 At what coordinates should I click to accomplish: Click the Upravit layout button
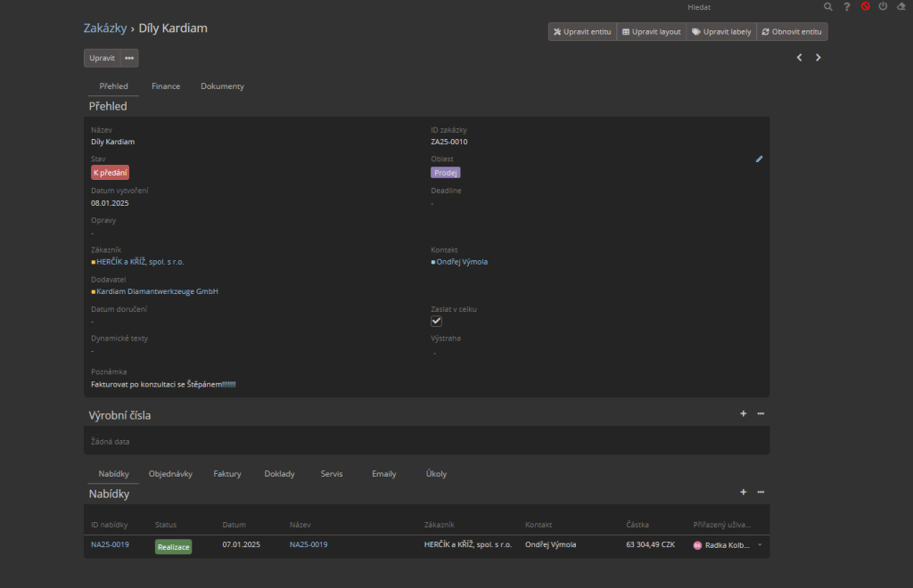(x=651, y=32)
